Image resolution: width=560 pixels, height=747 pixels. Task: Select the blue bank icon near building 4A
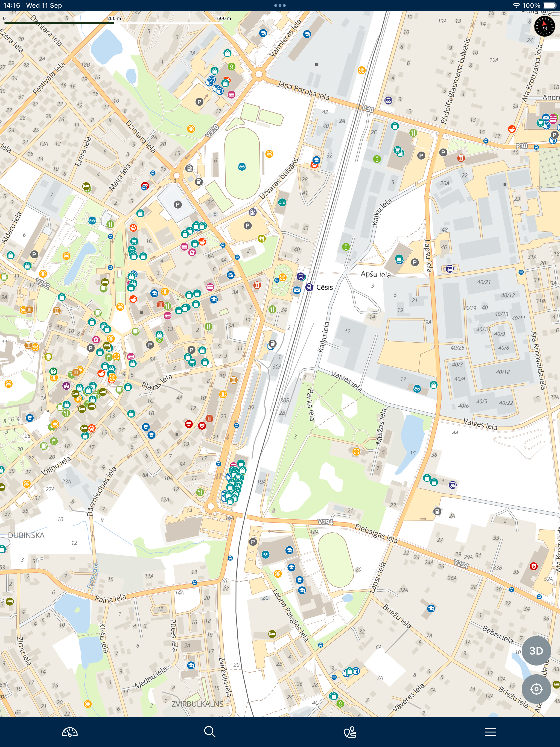[x=231, y=275]
